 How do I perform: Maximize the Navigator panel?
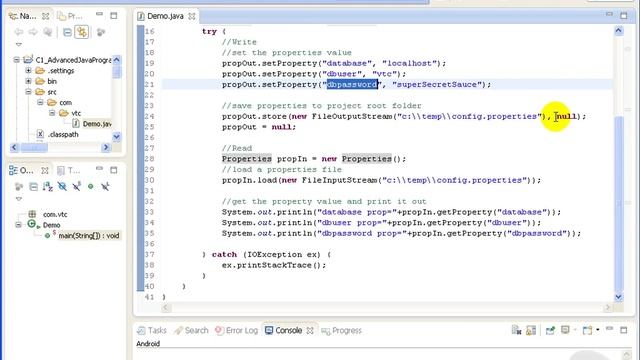pos(114,16)
